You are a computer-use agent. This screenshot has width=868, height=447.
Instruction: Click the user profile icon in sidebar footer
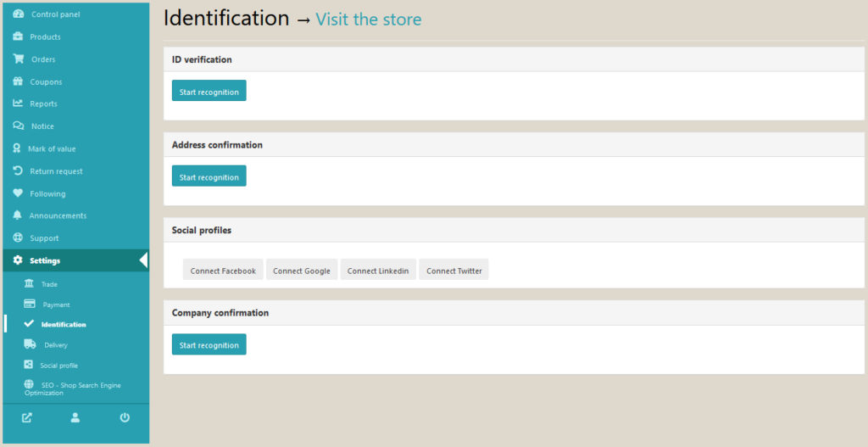coord(75,417)
